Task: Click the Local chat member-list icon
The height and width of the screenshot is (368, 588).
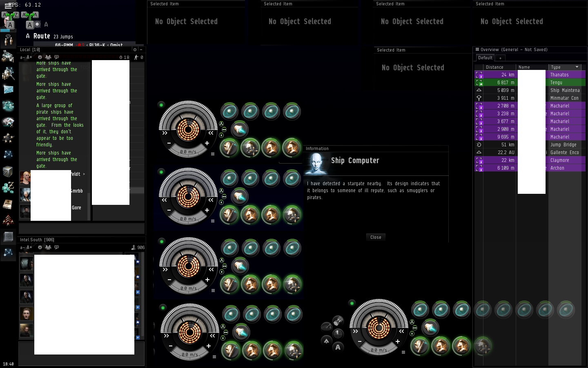Action: tap(48, 57)
